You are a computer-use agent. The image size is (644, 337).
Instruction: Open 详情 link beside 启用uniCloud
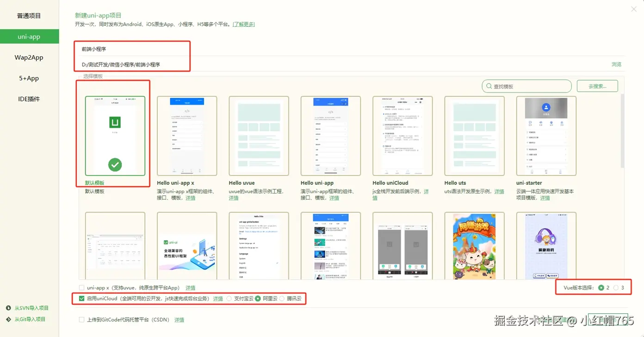tap(218, 299)
